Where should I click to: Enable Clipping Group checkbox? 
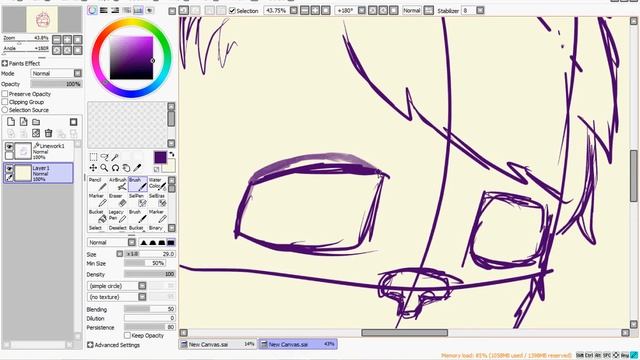coord(5,102)
